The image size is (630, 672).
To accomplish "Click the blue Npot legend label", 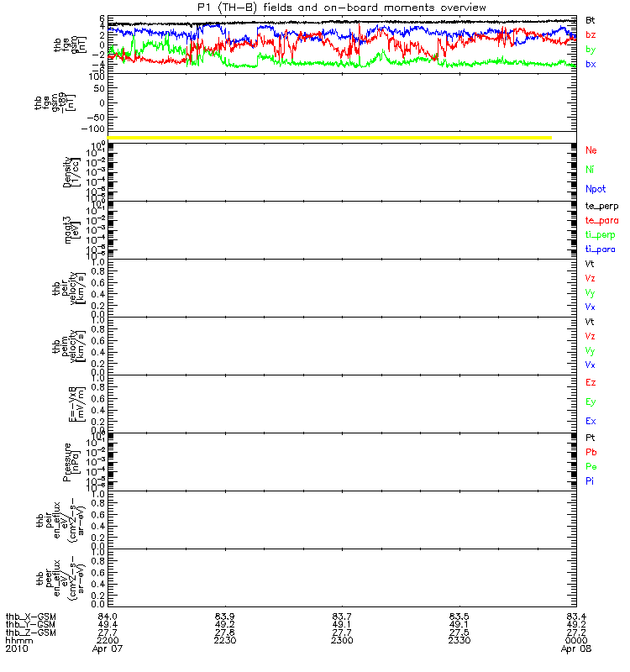I will pos(596,189).
